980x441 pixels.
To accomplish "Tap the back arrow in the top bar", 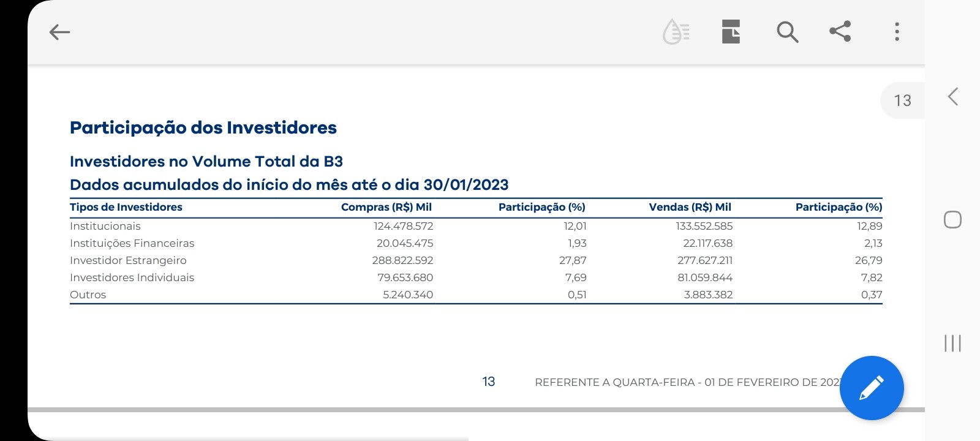I will pos(59,32).
